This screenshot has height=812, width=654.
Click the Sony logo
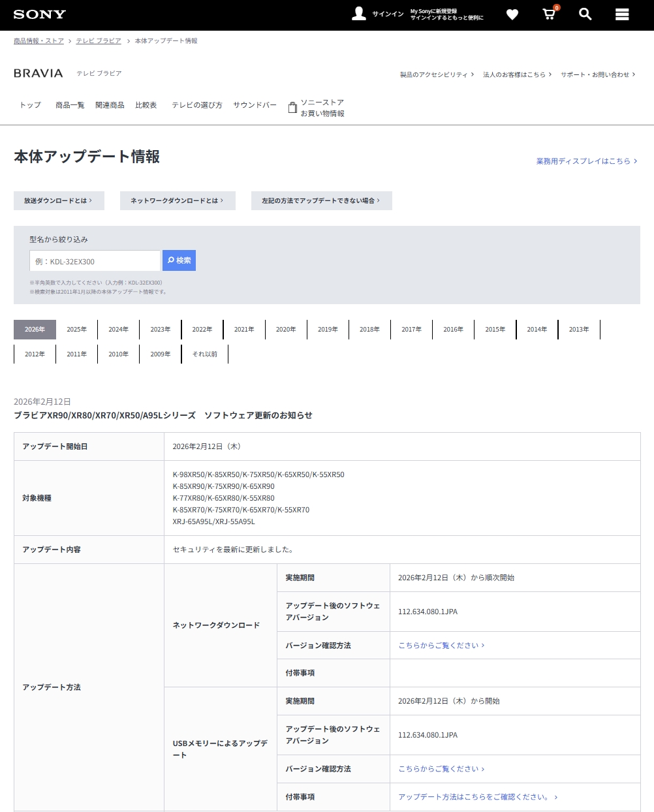coord(39,14)
